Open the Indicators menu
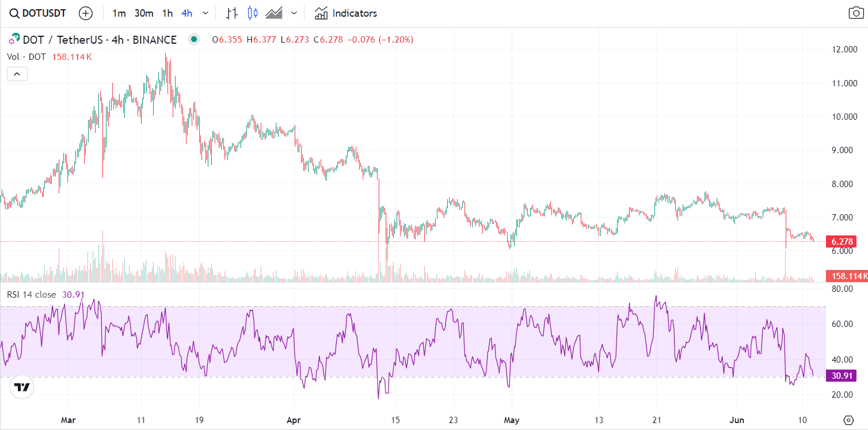 (347, 13)
